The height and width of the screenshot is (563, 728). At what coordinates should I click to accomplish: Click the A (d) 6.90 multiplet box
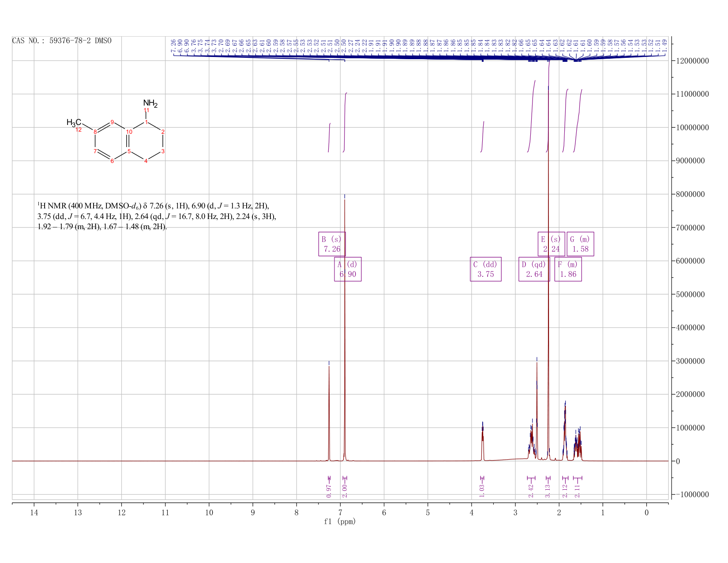(348, 269)
